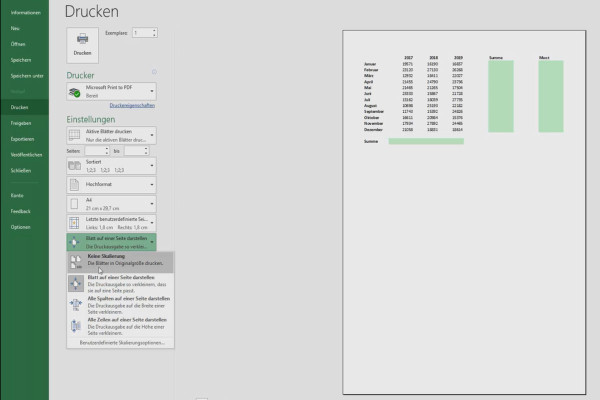Click the Sortiert collated pages icon
This screenshot has width=600, height=400.
point(75,166)
